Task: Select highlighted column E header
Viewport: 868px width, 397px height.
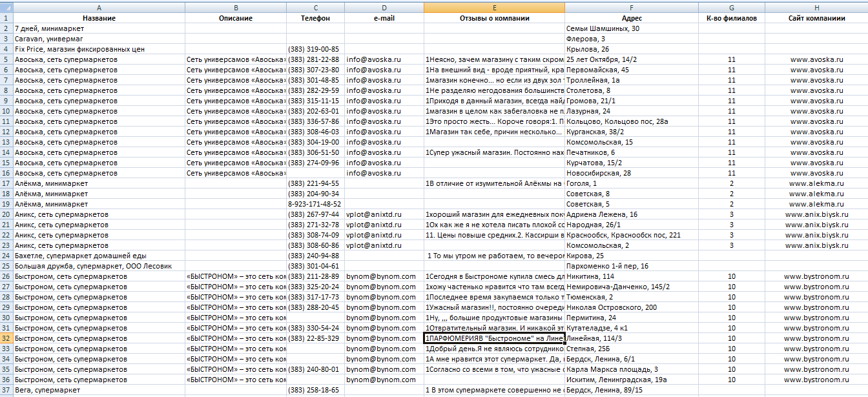Action: point(494,8)
